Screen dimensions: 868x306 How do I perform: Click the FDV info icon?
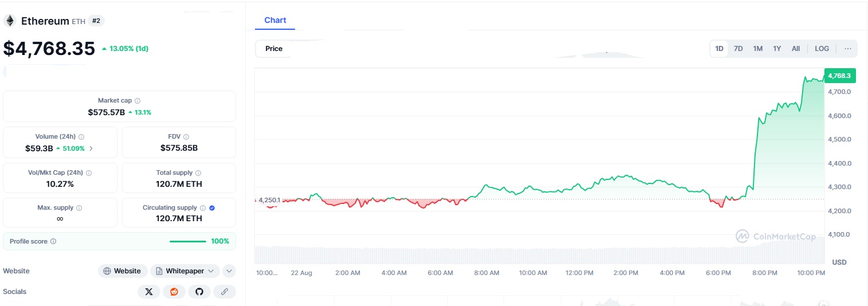(x=186, y=137)
